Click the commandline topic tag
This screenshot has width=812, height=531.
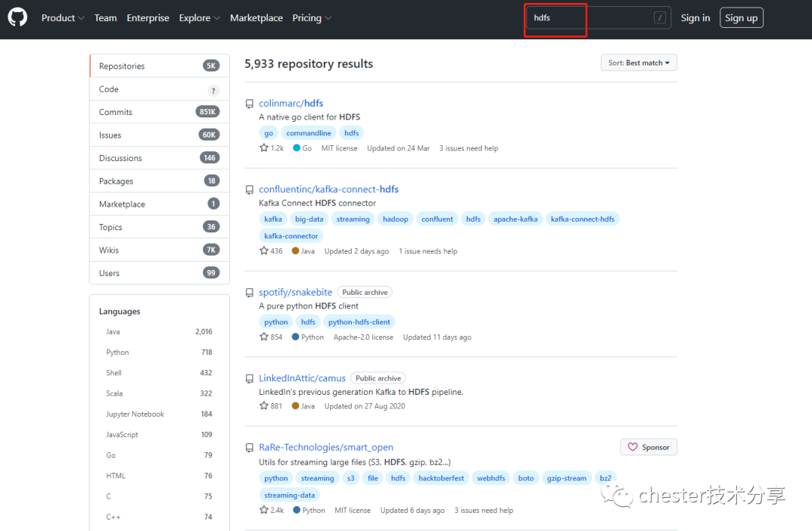[309, 133]
